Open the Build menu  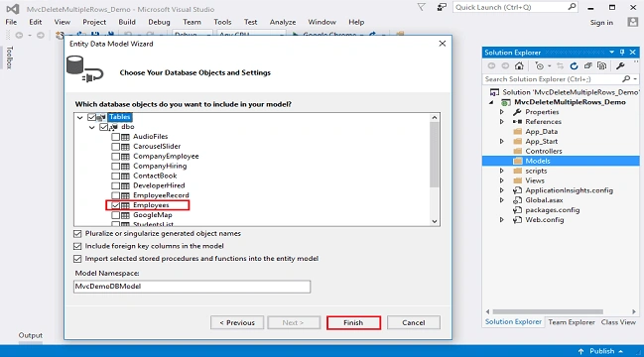[x=127, y=22]
